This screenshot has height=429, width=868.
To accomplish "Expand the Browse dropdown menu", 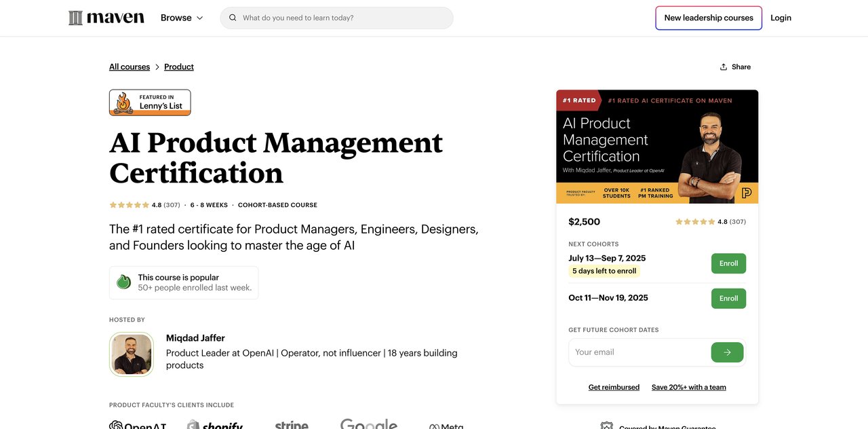I will (x=182, y=18).
